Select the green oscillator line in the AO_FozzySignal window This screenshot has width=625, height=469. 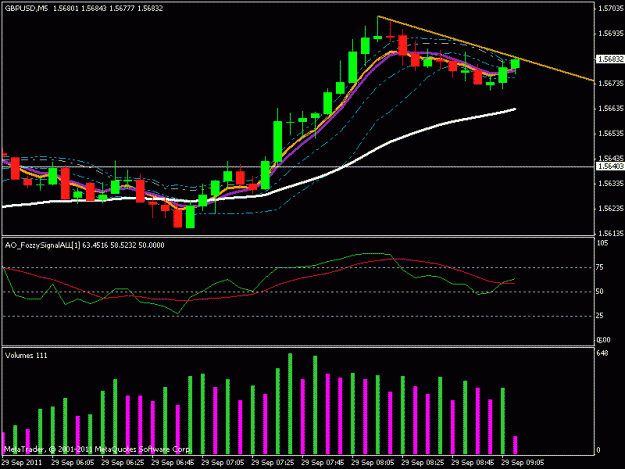(x=267, y=277)
